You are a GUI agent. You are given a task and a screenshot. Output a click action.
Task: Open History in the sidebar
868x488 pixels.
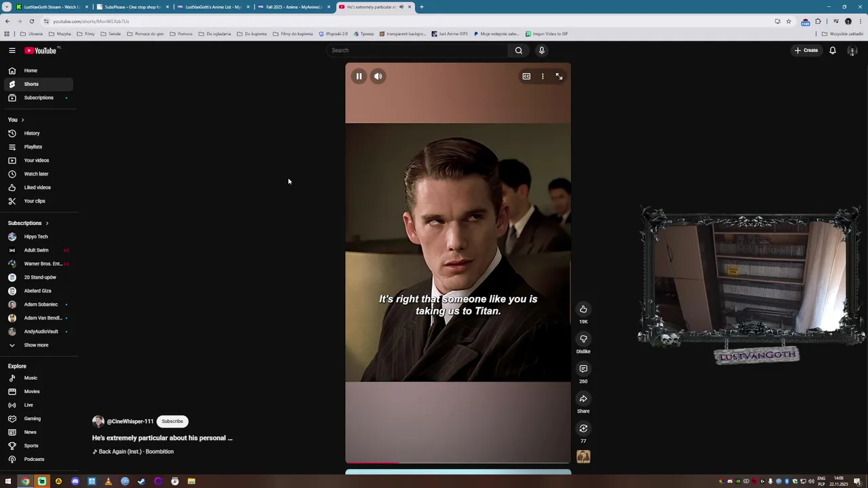(38, 134)
